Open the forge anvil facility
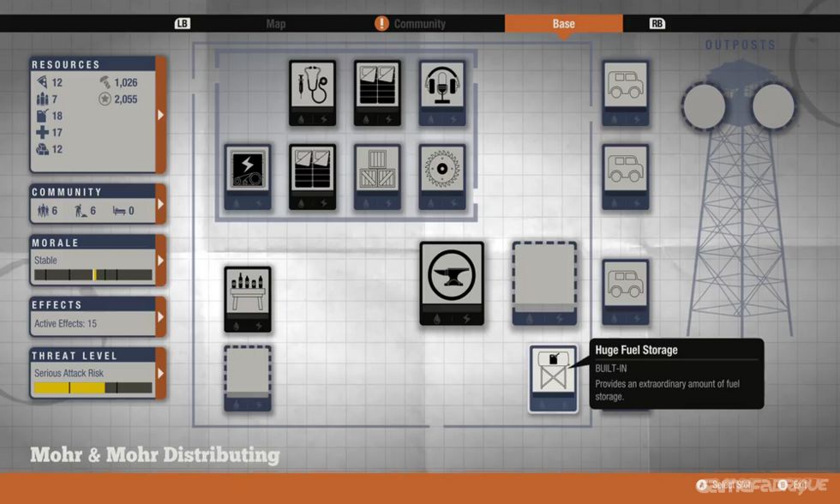 point(452,284)
